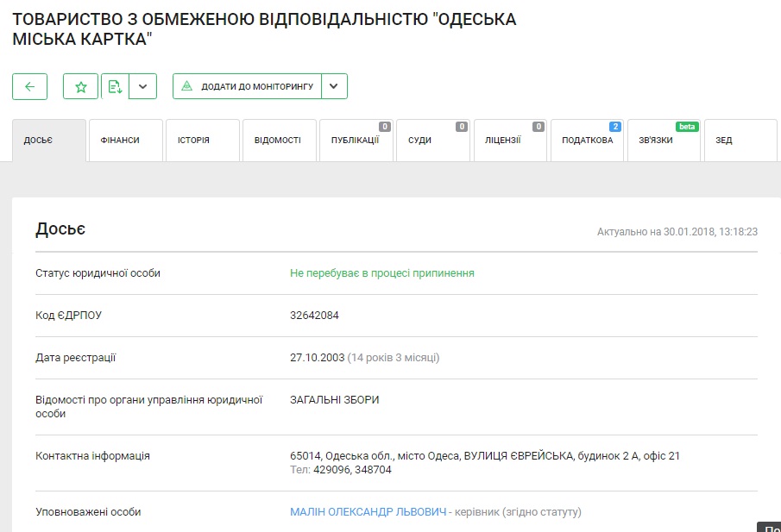Image resolution: width=781 pixels, height=532 pixels.
Task: Click the ЄДРПОУ code 32642084
Action: [315, 316]
